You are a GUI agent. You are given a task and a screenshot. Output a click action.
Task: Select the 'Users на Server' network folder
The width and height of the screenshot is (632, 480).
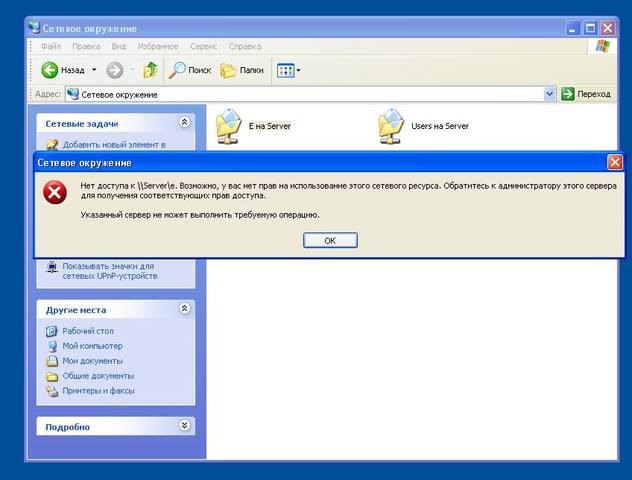[x=392, y=126]
